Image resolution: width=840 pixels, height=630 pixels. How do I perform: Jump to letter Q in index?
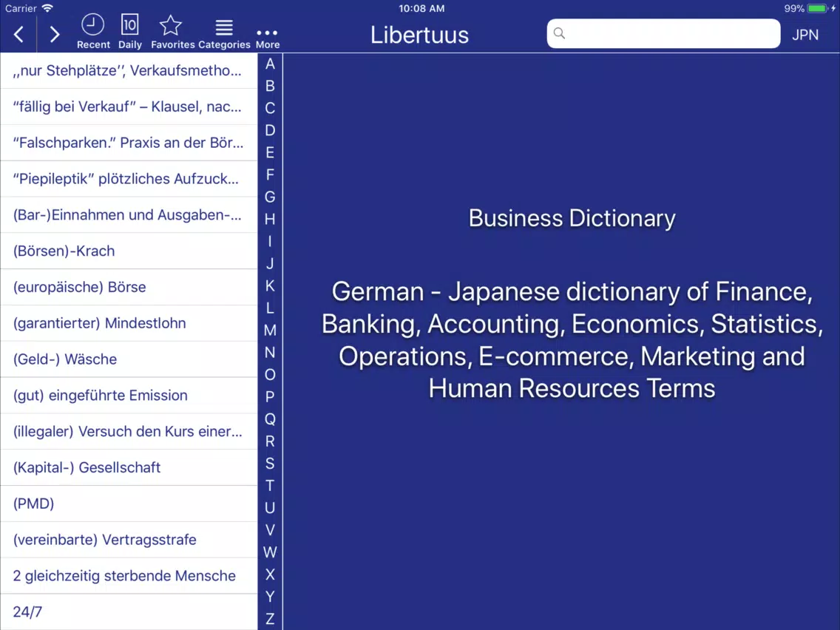point(270,419)
